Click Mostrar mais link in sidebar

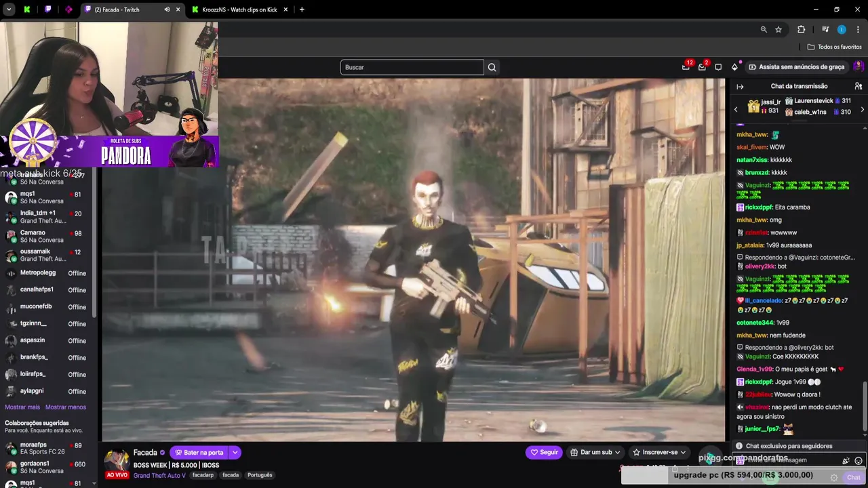coord(22,407)
